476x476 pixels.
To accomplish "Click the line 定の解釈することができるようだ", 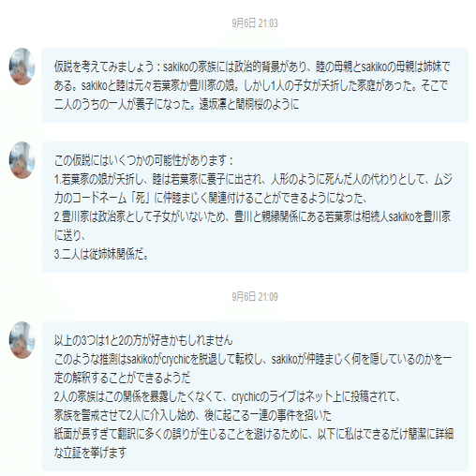I will pyautogui.click(x=122, y=378).
